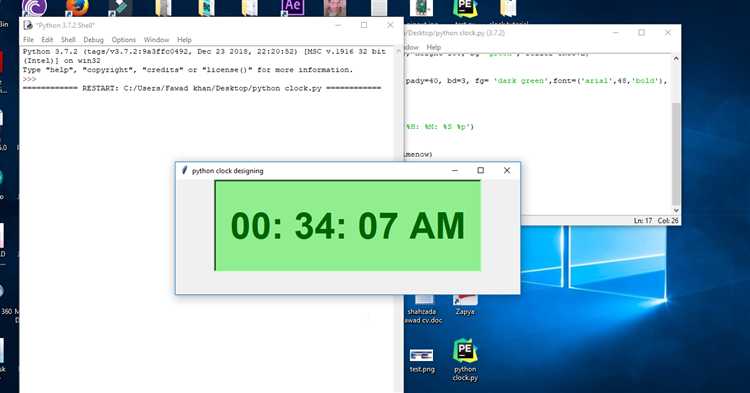Maximize the python clock designing window

[481, 170]
